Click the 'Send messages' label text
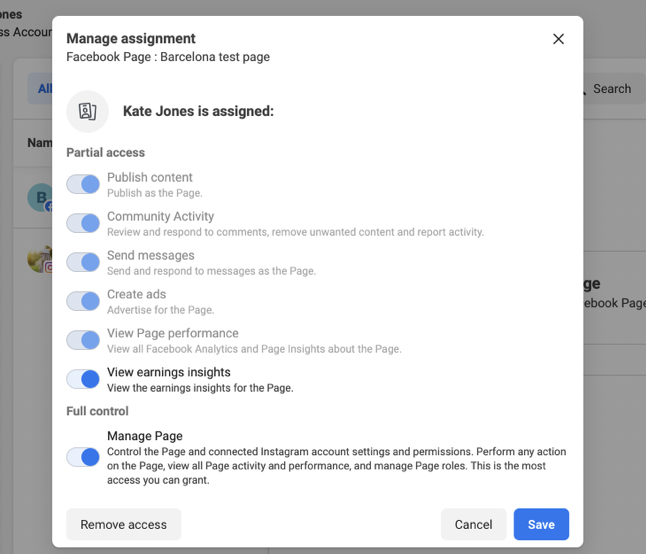Viewport: 646px width, 554px height. coord(150,255)
